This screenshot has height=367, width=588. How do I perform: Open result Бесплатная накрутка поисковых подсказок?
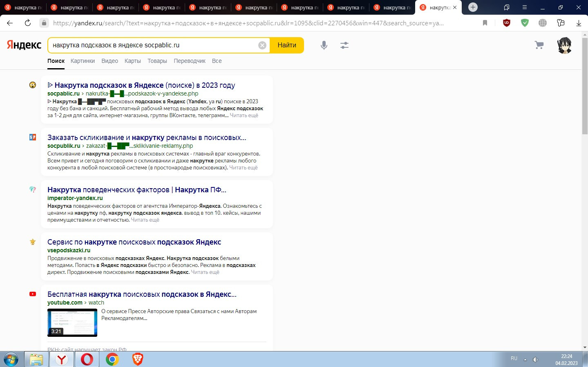pyautogui.click(x=142, y=294)
